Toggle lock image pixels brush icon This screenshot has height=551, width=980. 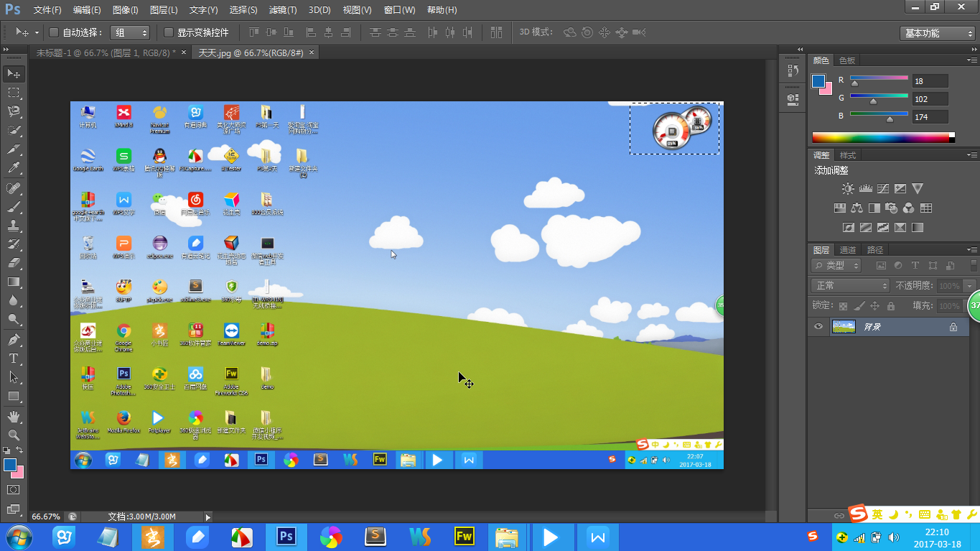click(x=859, y=306)
